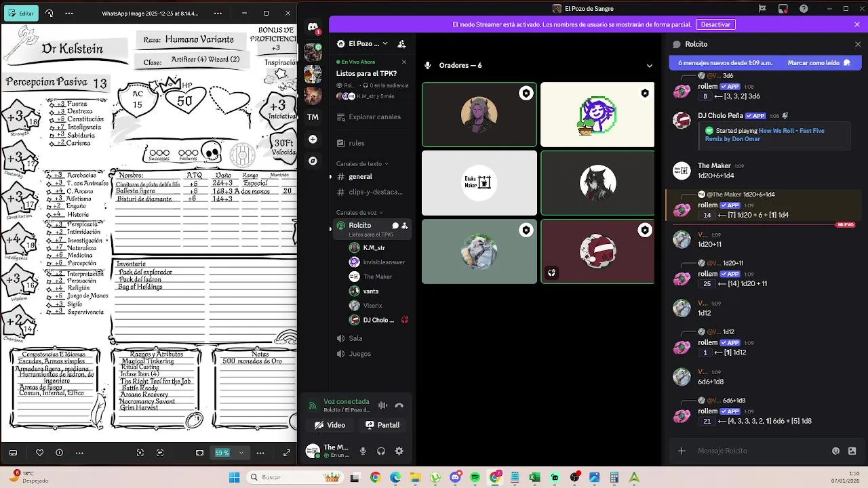Select the Otaku Maker speaker tile
This screenshot has height=488, width=868.
(479, 182)
